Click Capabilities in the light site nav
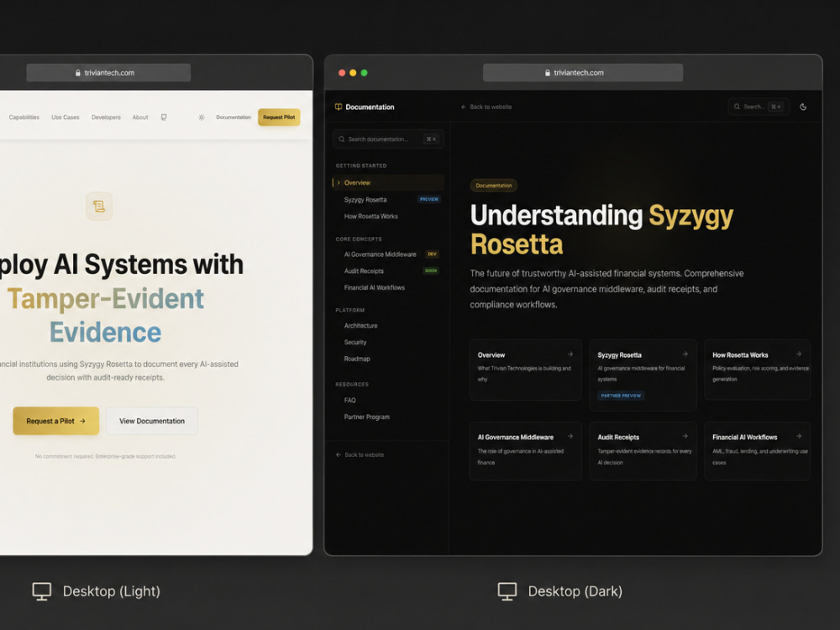This screenshot has width=840, height=630. (24, 118)
